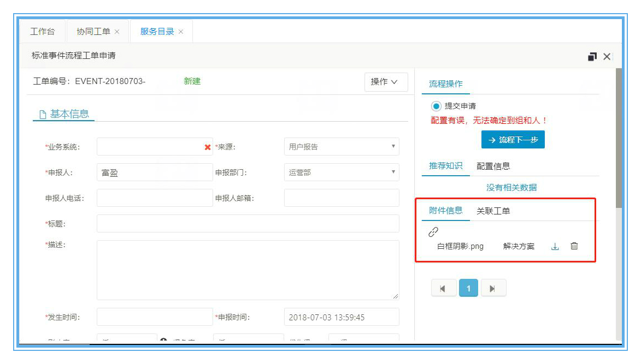Delete the 白框阴影.png attachment
The image size is (641, 364).
click(x=574, y=246)
